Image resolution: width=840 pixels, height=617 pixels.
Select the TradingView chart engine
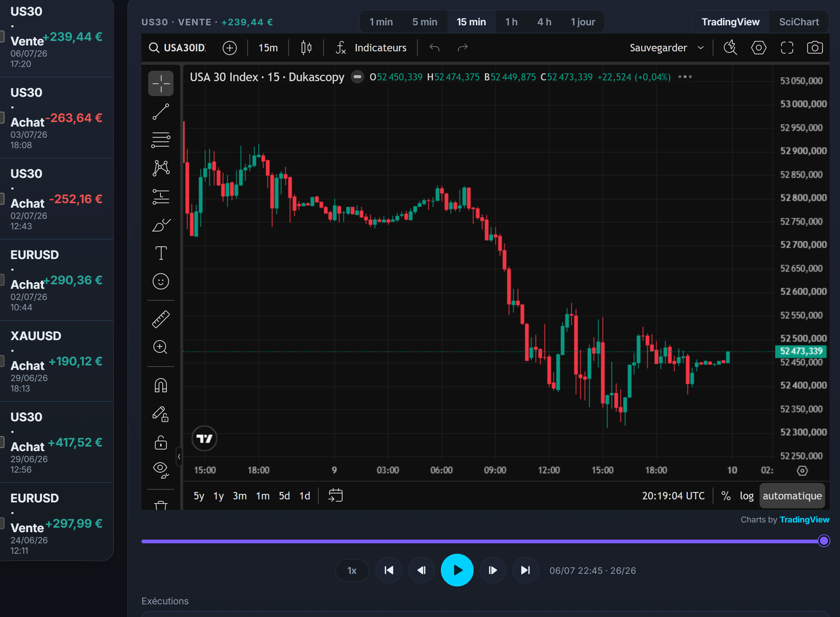click(730, 22)
